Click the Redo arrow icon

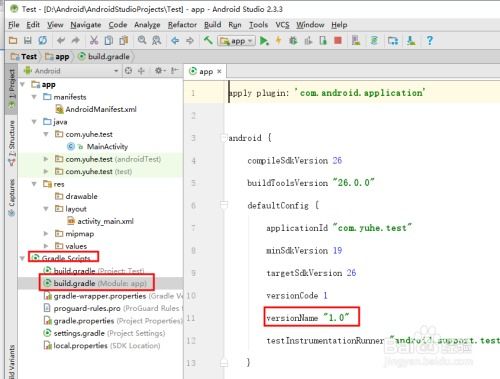[76, 41]
